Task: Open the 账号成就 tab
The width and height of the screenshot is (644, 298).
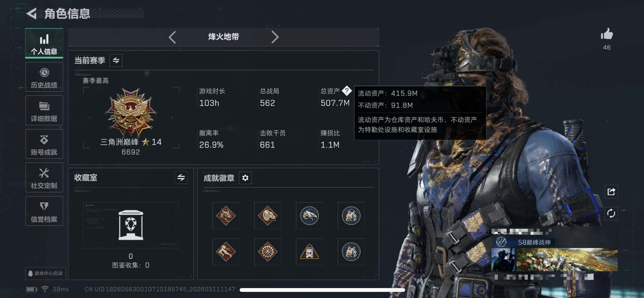Action: (x=44, y=144)
